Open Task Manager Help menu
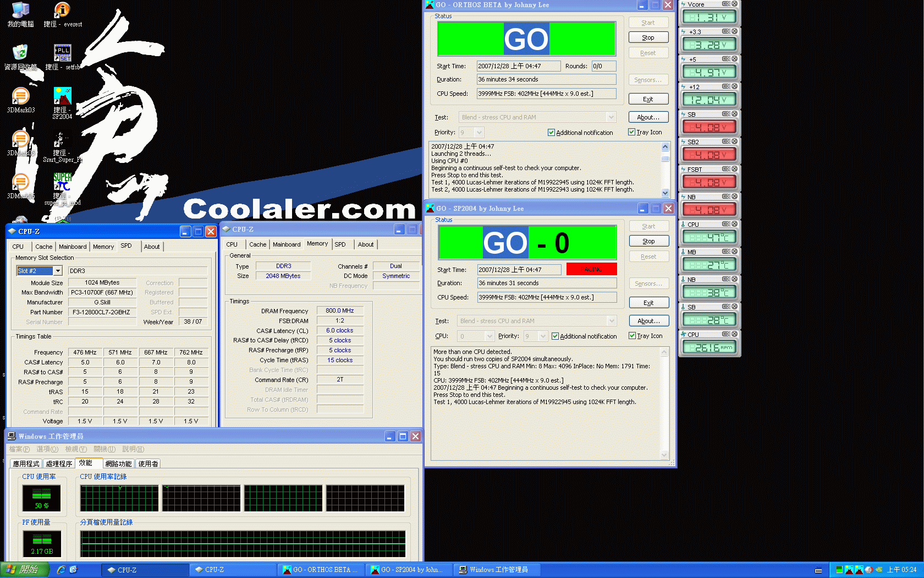 [x=133, y=449]
